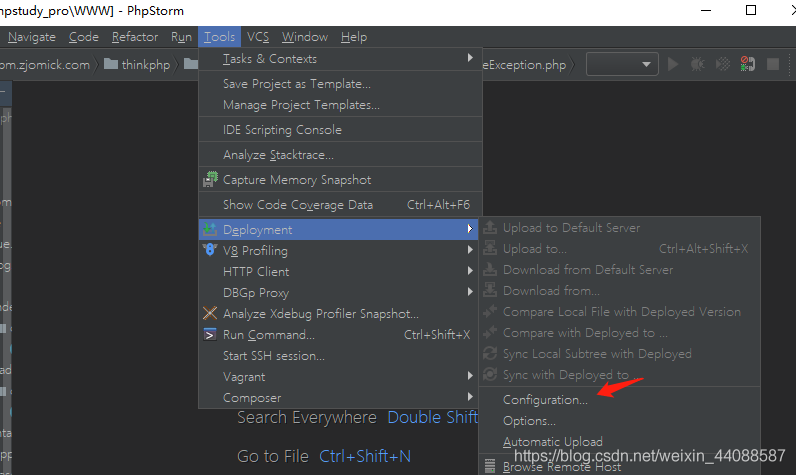
Task: Click the Run toolbar play icon
Action: 673,64
